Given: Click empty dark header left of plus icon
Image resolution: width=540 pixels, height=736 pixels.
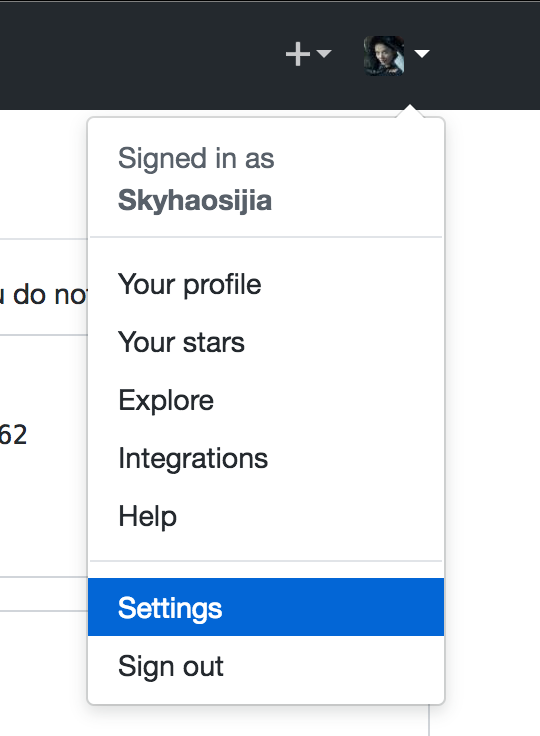Looking at the screenshot, I should coord(141,55).
